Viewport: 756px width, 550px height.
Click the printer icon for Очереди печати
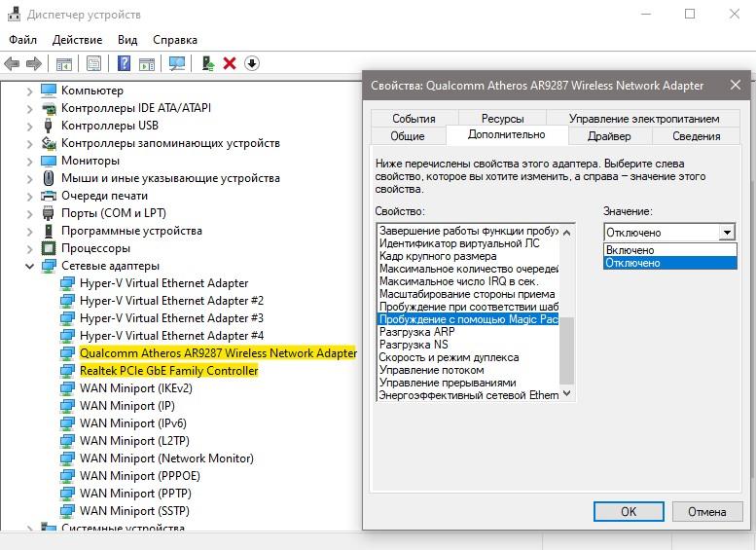pos(49,196)
